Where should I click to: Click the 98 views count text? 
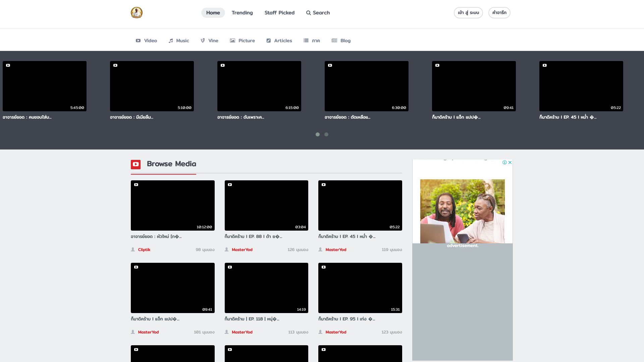click(x=205, y=250)
